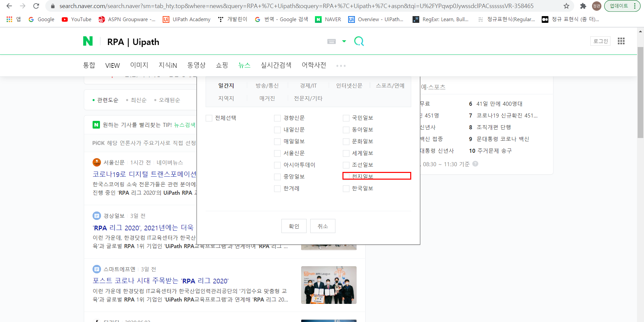Check the 국민일보 checkbox
Image resolution: width=644 pixels, height=322 pixels.
coord(346,118)
